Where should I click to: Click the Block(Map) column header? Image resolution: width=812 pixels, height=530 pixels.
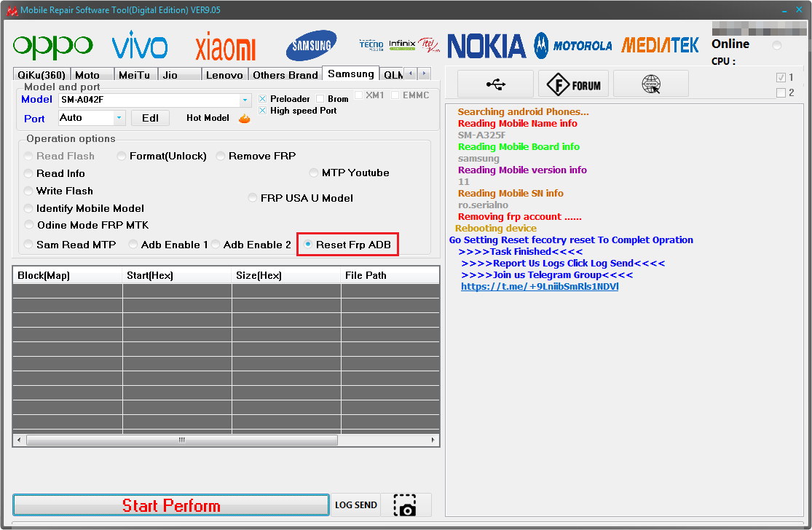(67, 275)
